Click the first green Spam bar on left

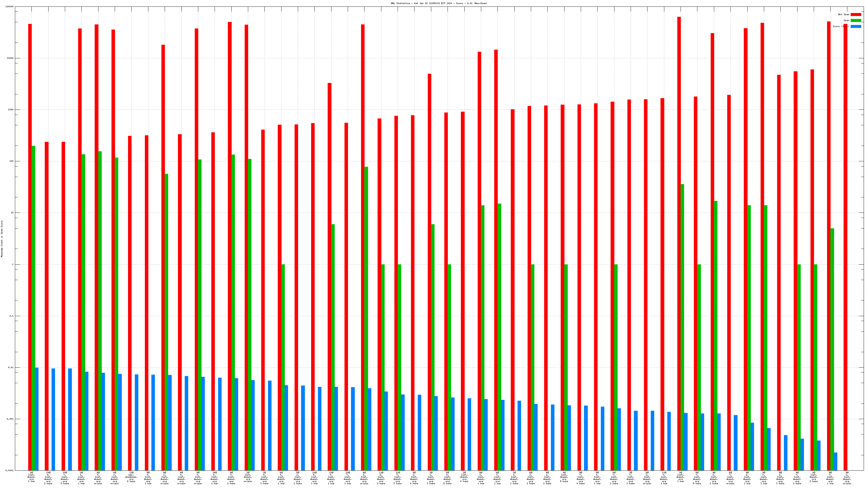pyautogui.click(x=33, y=308)
